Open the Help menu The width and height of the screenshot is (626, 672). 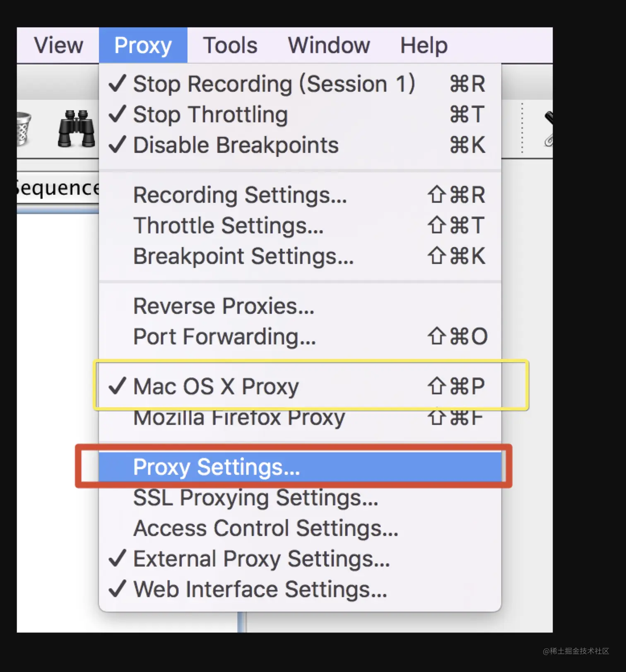tap(424, 45)
